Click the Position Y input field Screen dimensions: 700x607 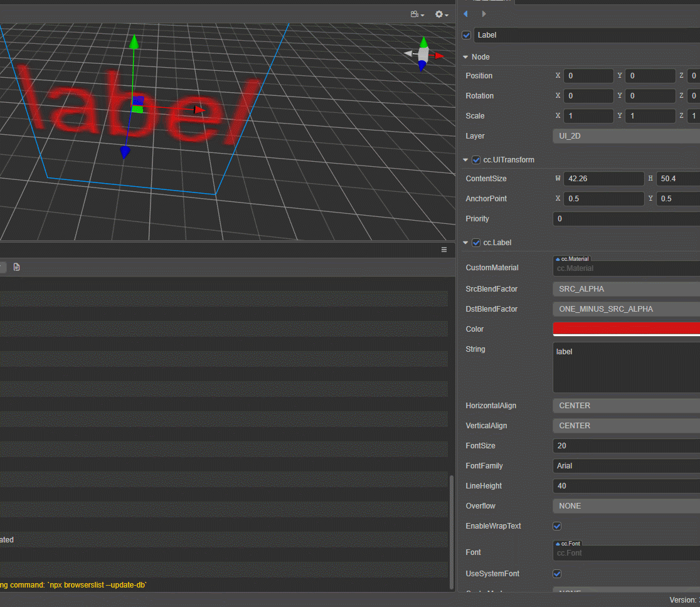pyautogui.click(x=650, y=76)
